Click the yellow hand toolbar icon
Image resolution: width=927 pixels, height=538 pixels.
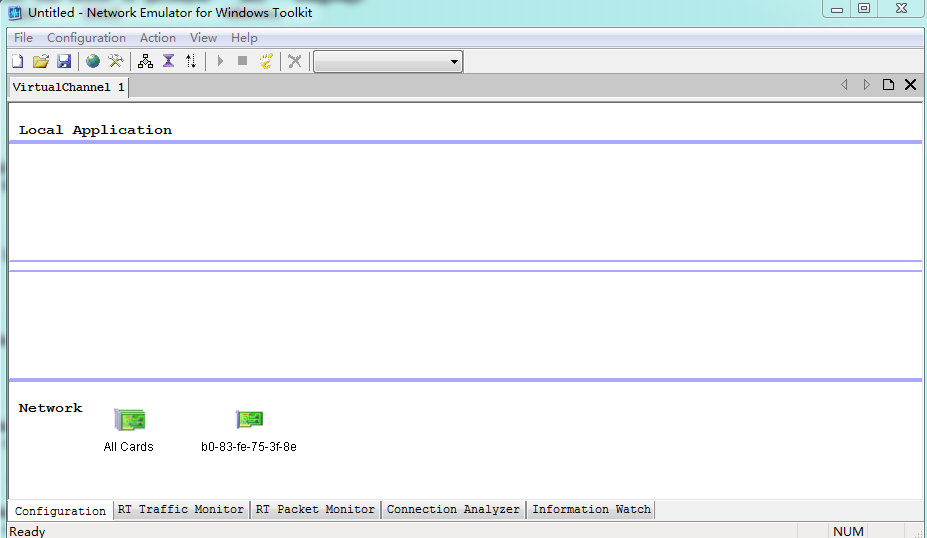[x=266, y=61]
